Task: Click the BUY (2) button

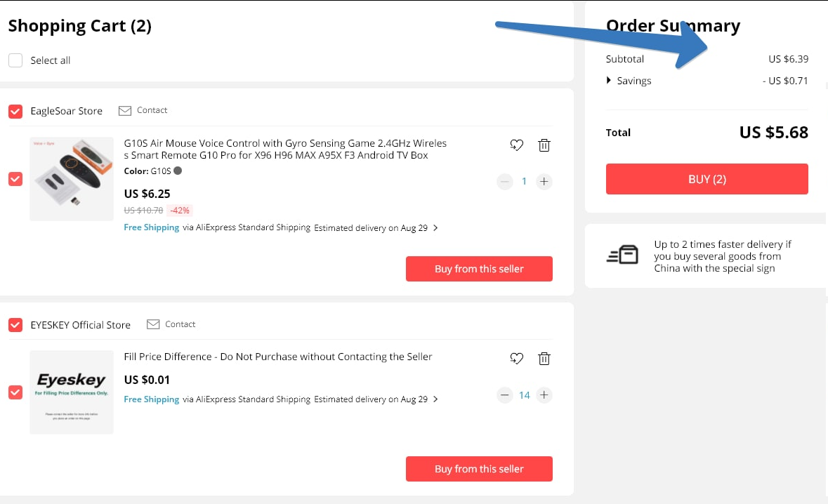Action: 707,179
